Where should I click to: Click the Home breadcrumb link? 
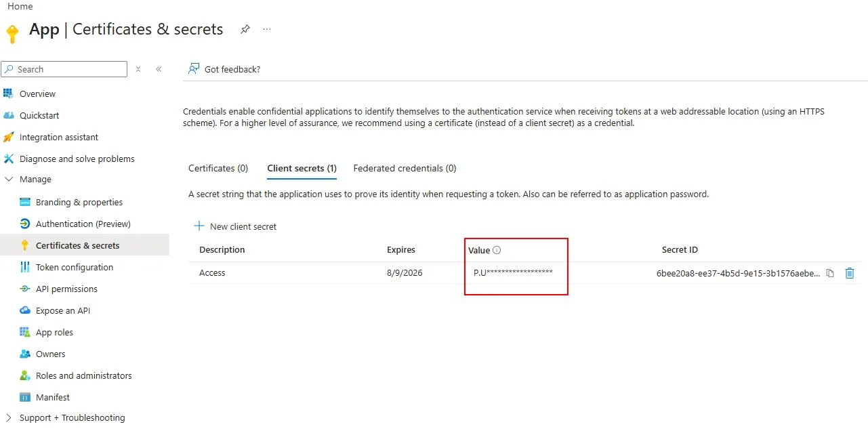(20, 6)
